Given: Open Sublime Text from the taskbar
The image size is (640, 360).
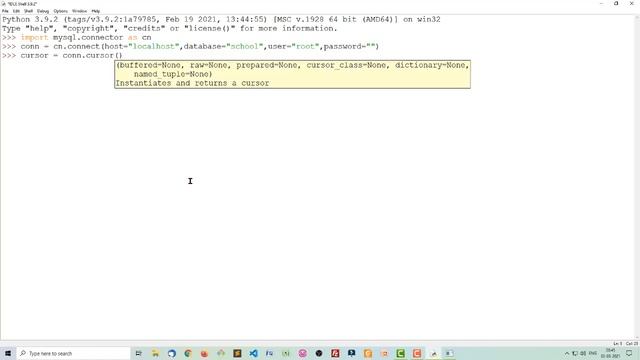Looking at the screenshot, I should click(237, 353).
